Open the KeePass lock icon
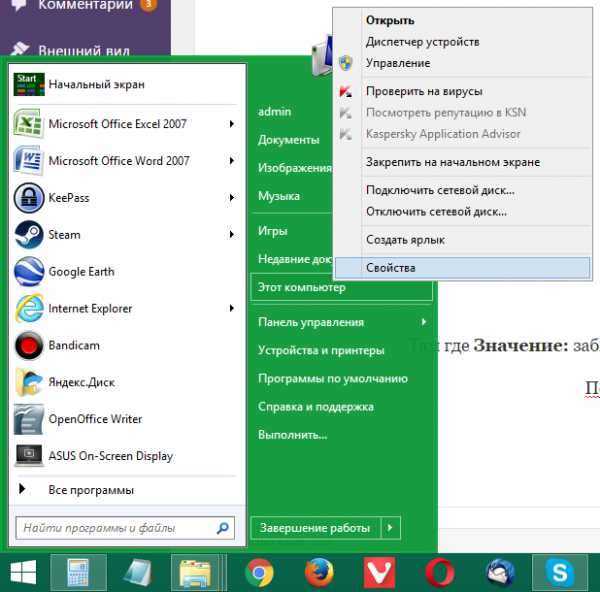Screen dimensions: 600x592 (29, 197)
